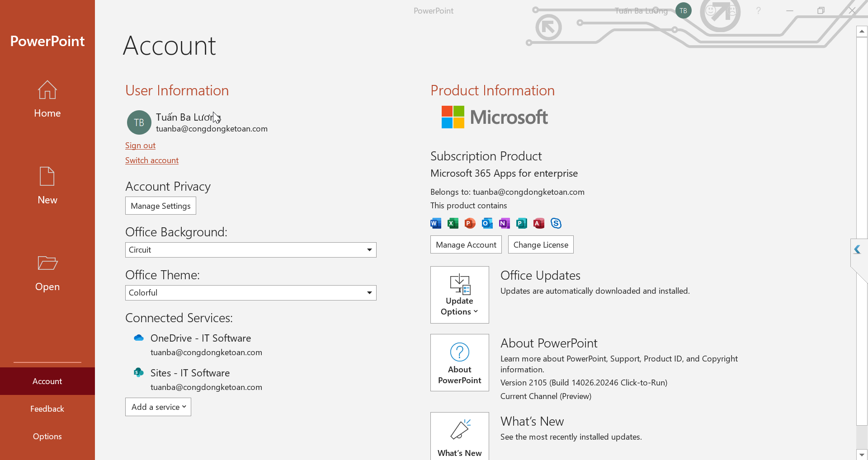The height and width of the screenshot is (460, 868).
Task: Click the PowerPoint app icon under product contains
Action: (x=470, y=223)
